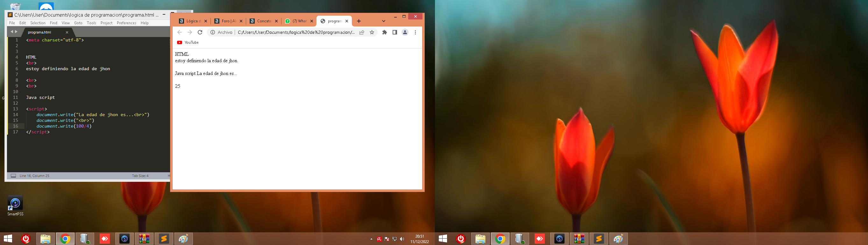Show hidden system tray icons
This screenshot has width=868, height=245.
[371, 239]
